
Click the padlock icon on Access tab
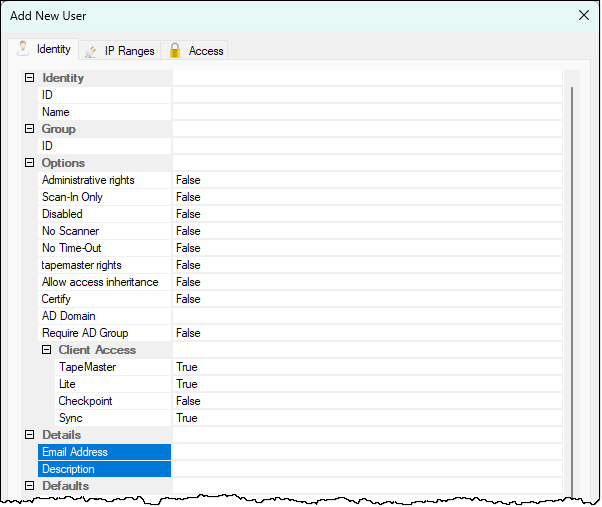pyautogui.click(x=175, y=50)
